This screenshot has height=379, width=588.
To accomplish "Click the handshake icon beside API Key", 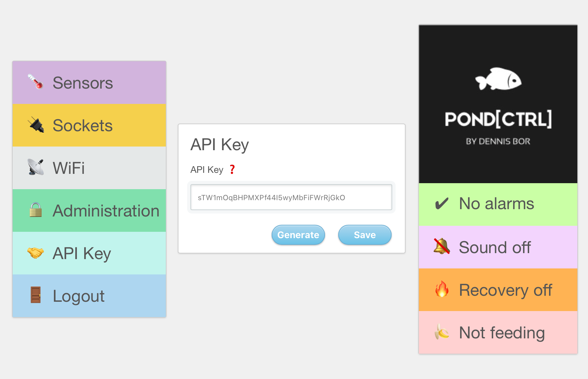I will 36,253.
